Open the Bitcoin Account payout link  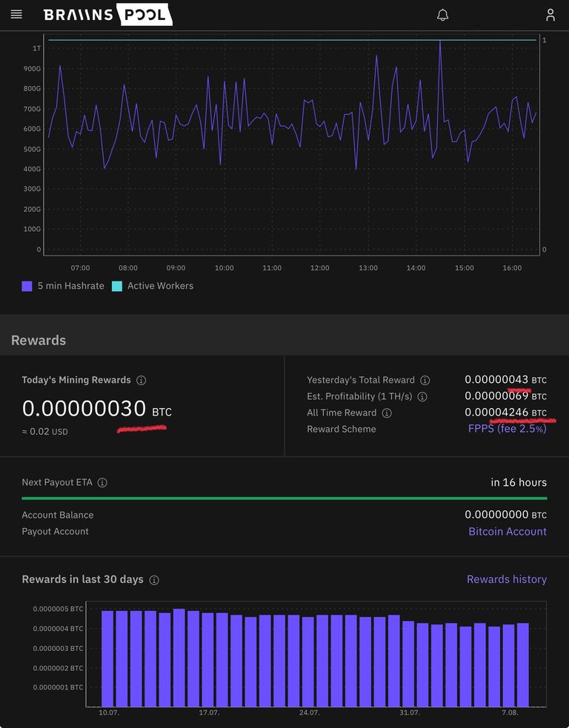(x=508, y=531)
